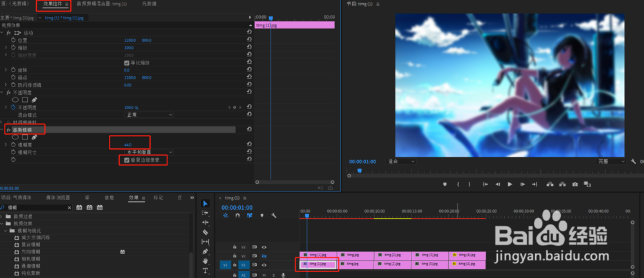Toggle V3 track output eye
This screenshot has height=278, width=644.
264,247
